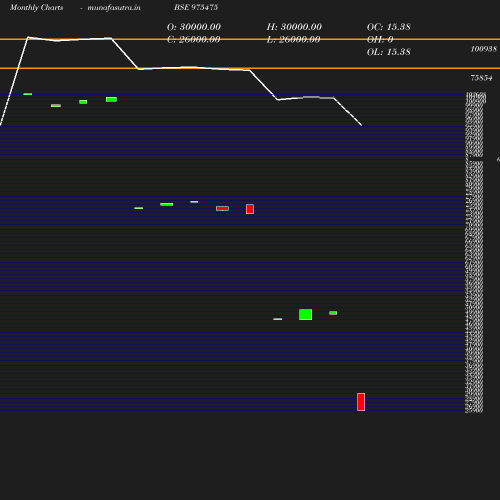Select the wide flat red candle

pos(222,208)
